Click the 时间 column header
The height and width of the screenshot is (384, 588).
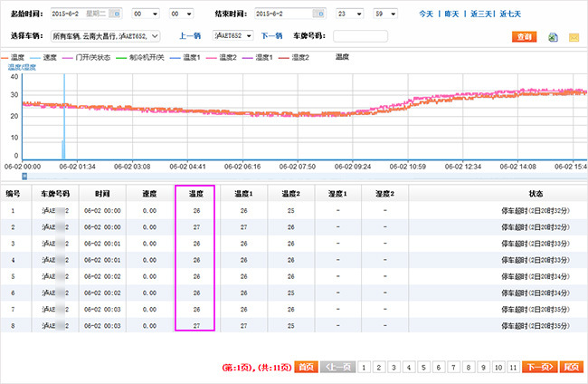pyautogui.click(x=102, y=194)
